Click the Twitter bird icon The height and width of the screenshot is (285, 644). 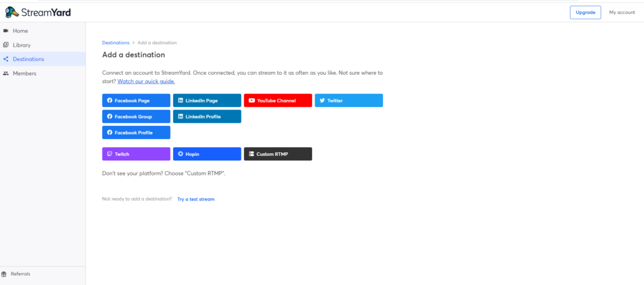tap(323, 100)
